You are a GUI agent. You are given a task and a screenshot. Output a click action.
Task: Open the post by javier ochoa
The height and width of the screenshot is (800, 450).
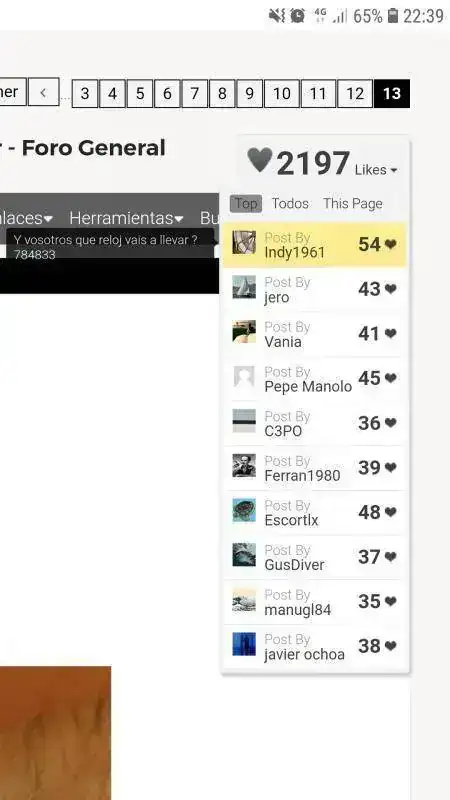pyautogui.click(x=315, y=646)
